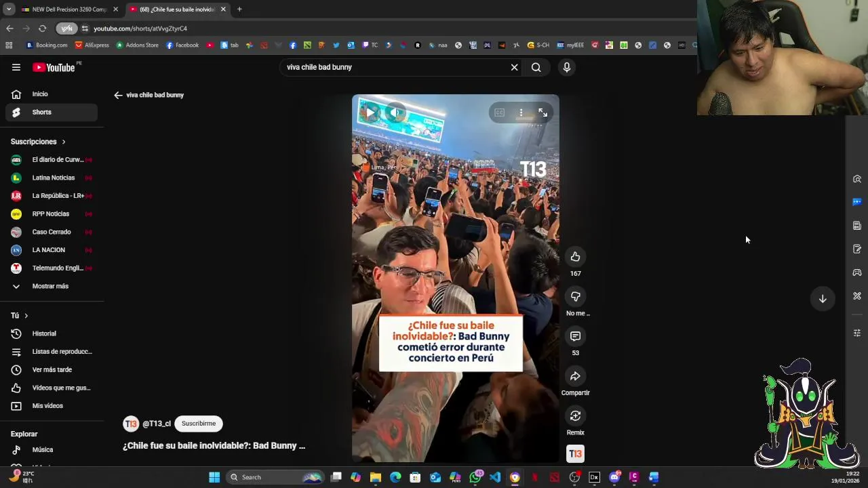Image resolution: width=868 pixels, height=488 pixels.
Task: Open La República - LR+ subscription
Action: tap(52, 196)
